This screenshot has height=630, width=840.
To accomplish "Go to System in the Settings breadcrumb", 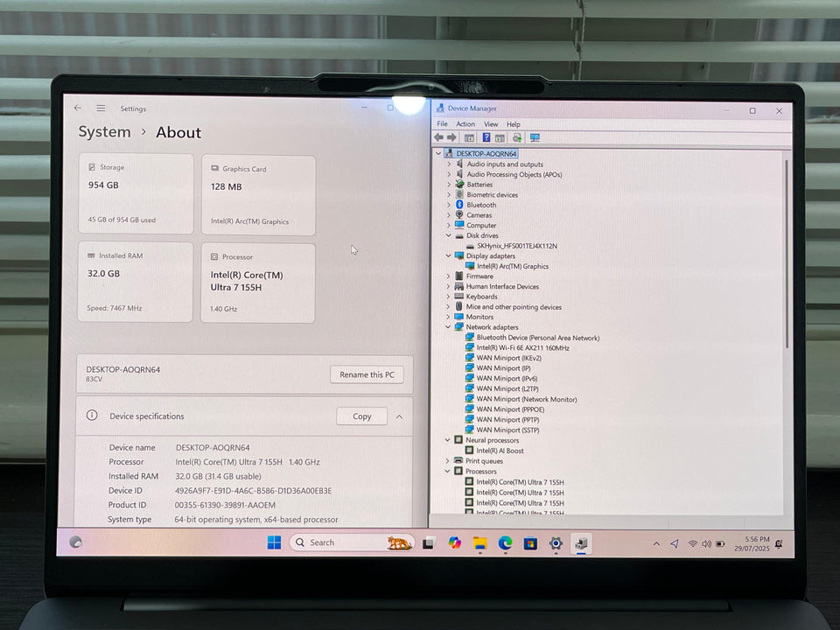I will point(104,132).
